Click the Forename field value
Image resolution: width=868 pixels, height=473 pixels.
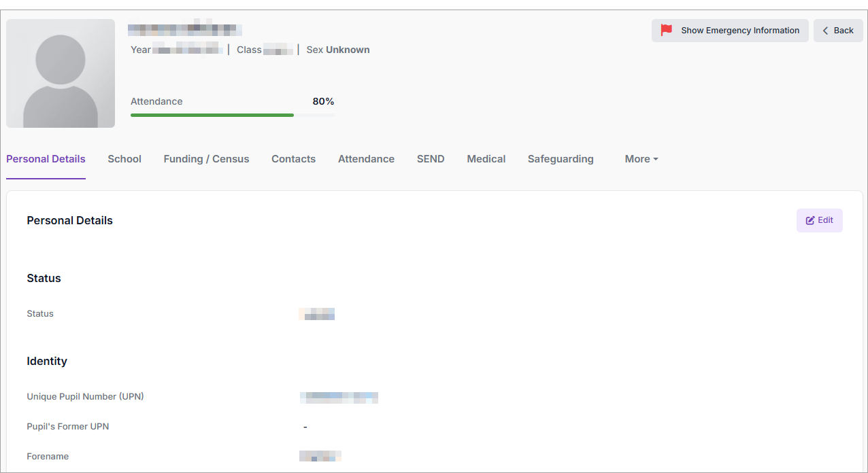pyautogui.click(x=320, y=456)
